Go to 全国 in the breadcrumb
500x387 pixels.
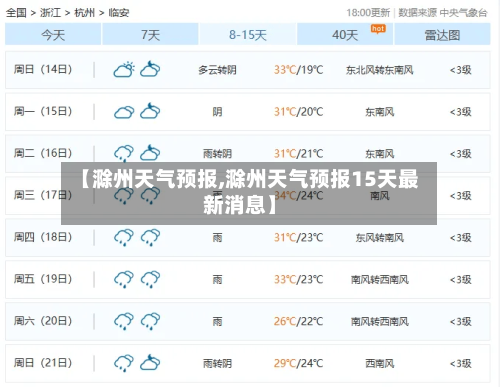(x=16, y=13)
